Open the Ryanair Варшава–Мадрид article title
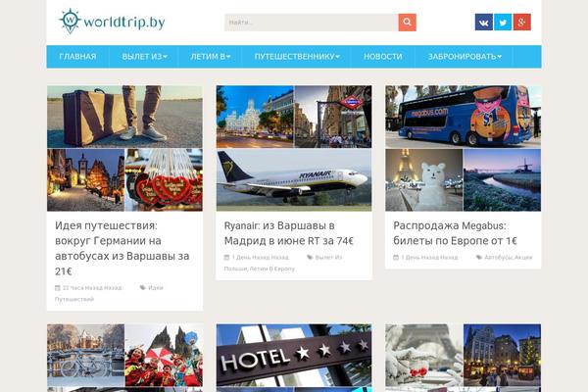The height and width of the screenshot is (392, 588). point(289,233)
